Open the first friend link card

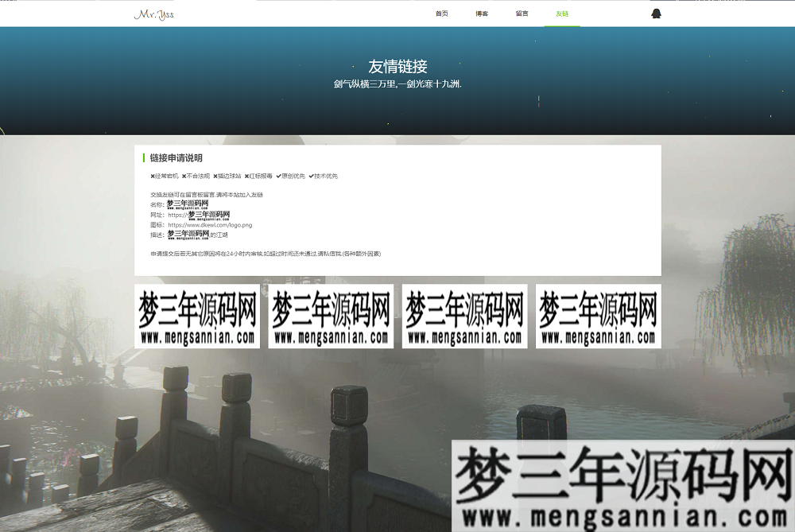tap(198, 316)
